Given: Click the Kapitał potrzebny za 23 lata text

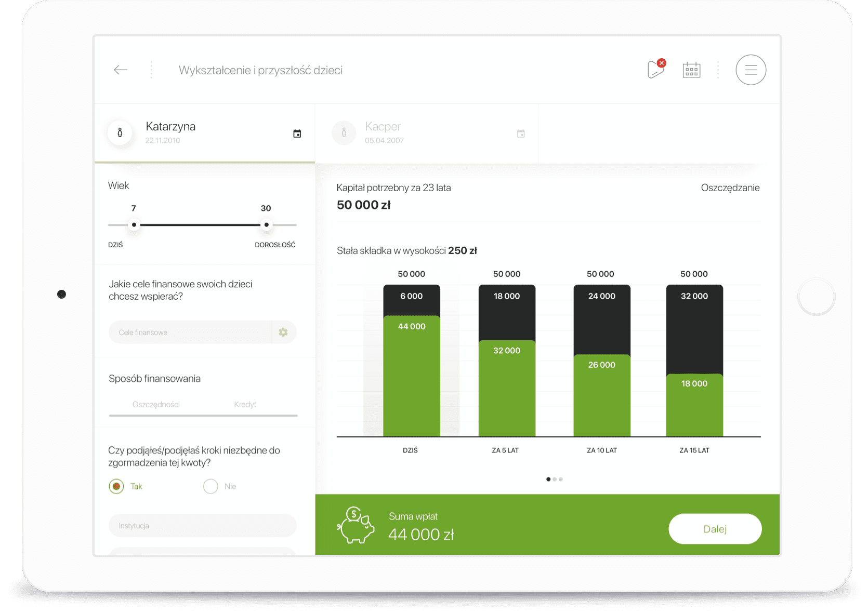Looking at the screenshot, I should pos(393,188).
